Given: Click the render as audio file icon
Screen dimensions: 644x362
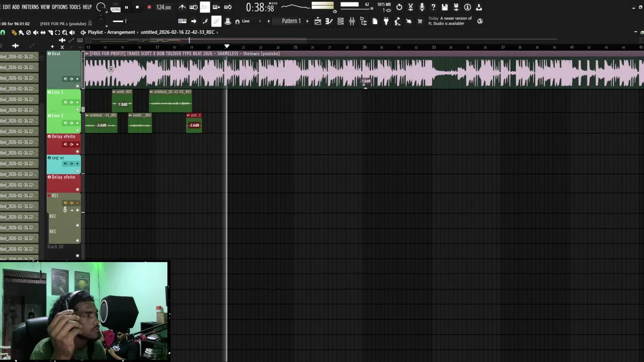Looking at the screenshot, I should pos(456,7).
